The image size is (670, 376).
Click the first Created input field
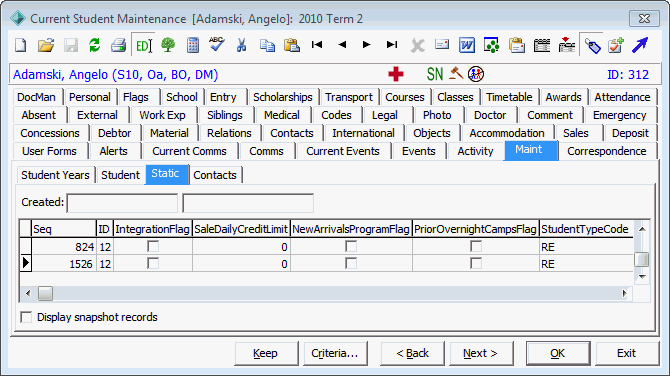pyautogui.click(x=122, y=203)
